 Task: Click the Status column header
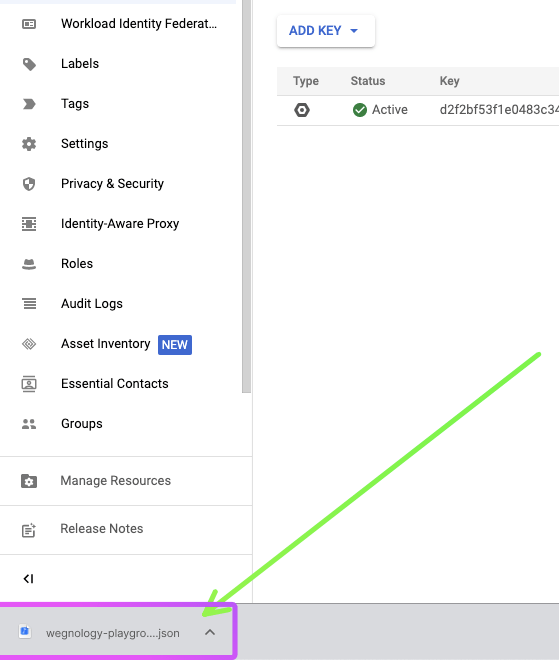pos(368,81)
